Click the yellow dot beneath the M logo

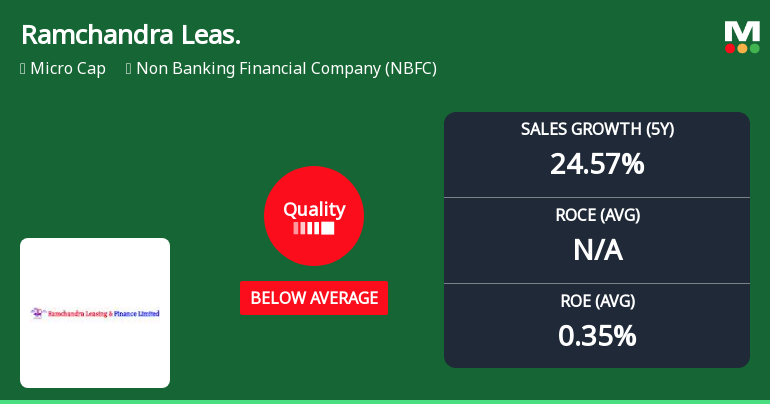tap(742, 48)
